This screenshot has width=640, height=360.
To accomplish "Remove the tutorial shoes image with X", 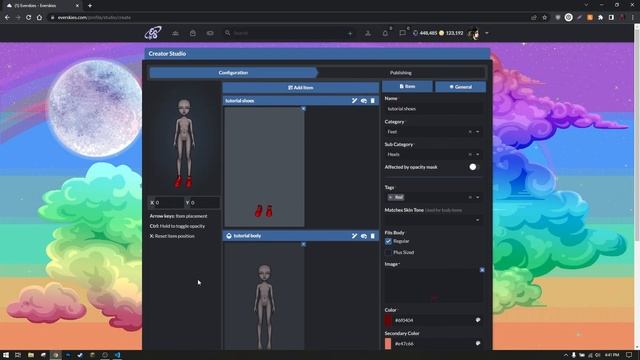I will (x=303, y=109).
